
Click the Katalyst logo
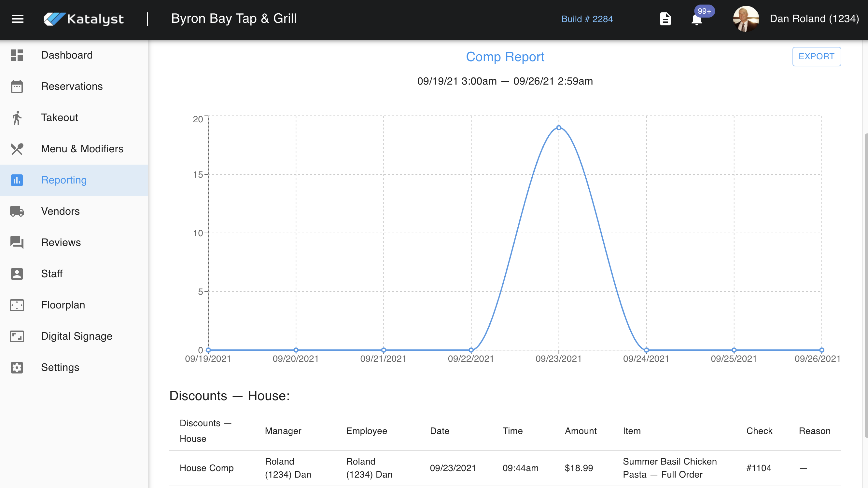tap(84, 19)
